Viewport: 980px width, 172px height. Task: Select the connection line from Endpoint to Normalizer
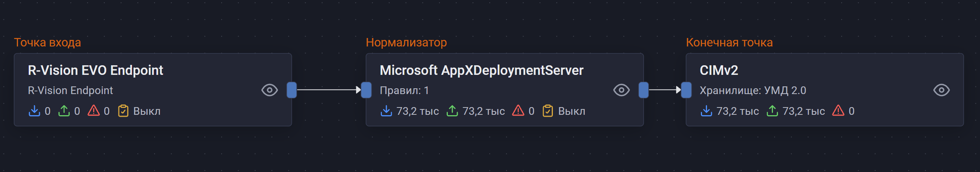329,90
